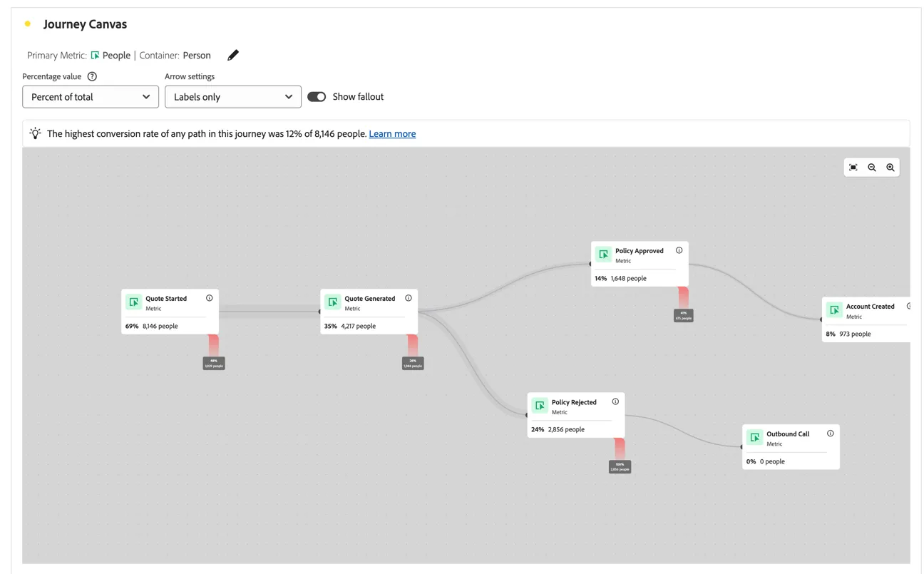Open info icon on Policy Approved node
The image size is (924, 574).
pos(679,250)
